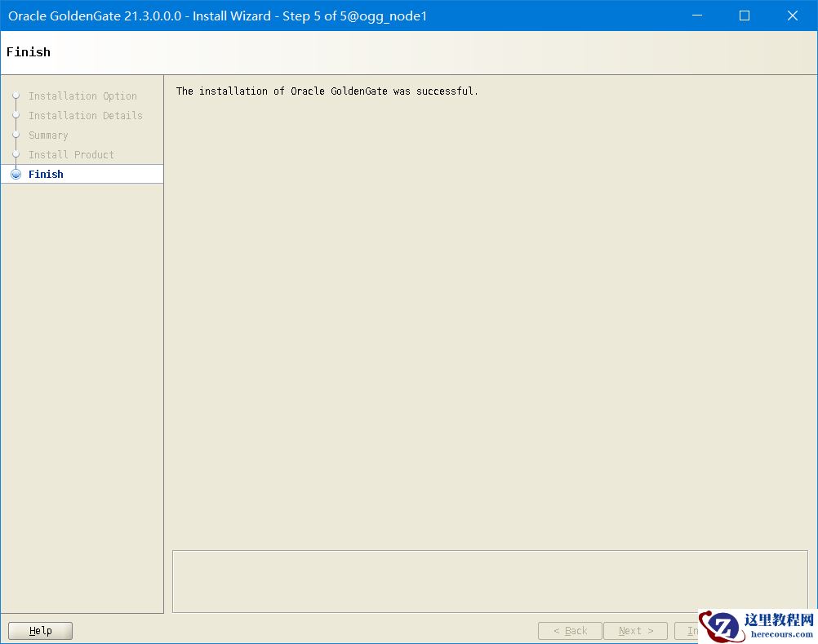
Task: Maximize the Install Wizard window
Action: (745, 16)
